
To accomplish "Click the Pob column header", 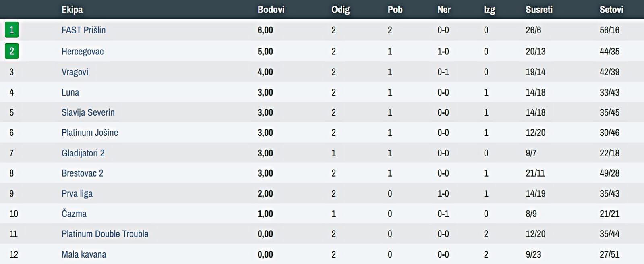I will click(395, 10).
